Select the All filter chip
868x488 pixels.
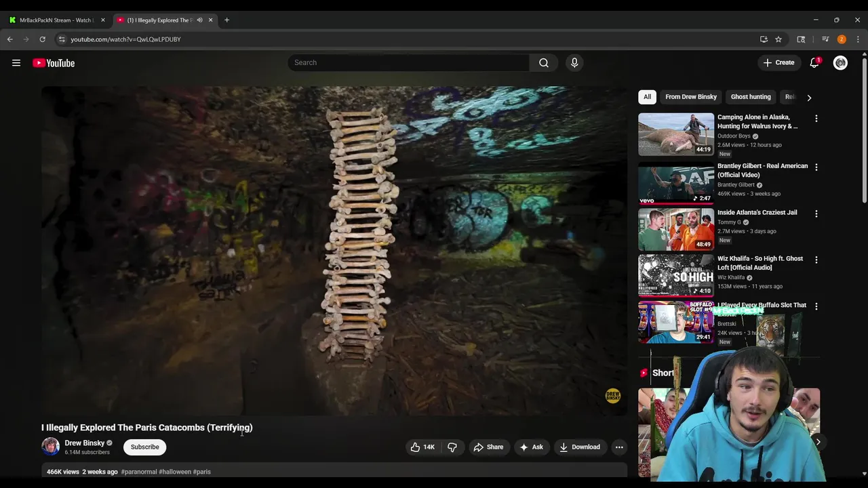coord(647,97)
